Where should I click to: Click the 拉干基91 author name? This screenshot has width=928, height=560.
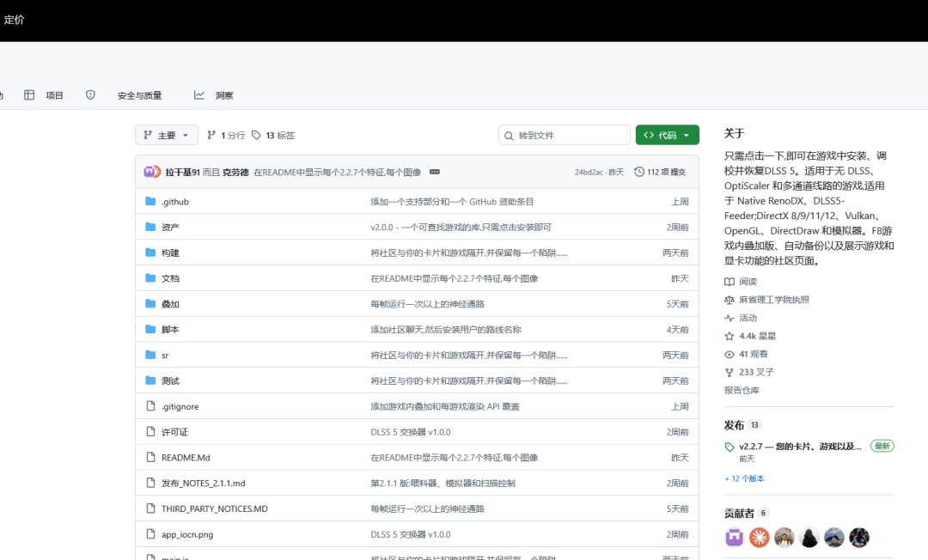pos(182,172)
